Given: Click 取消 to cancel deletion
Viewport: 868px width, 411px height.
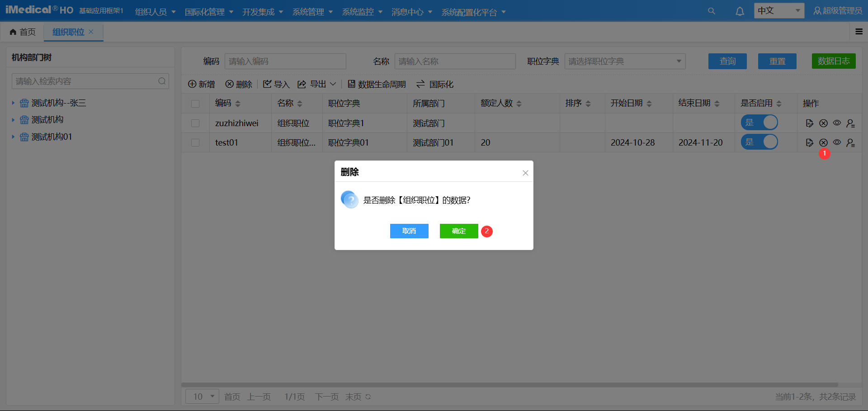Looking at the screenshot, I should click(409, 231).
